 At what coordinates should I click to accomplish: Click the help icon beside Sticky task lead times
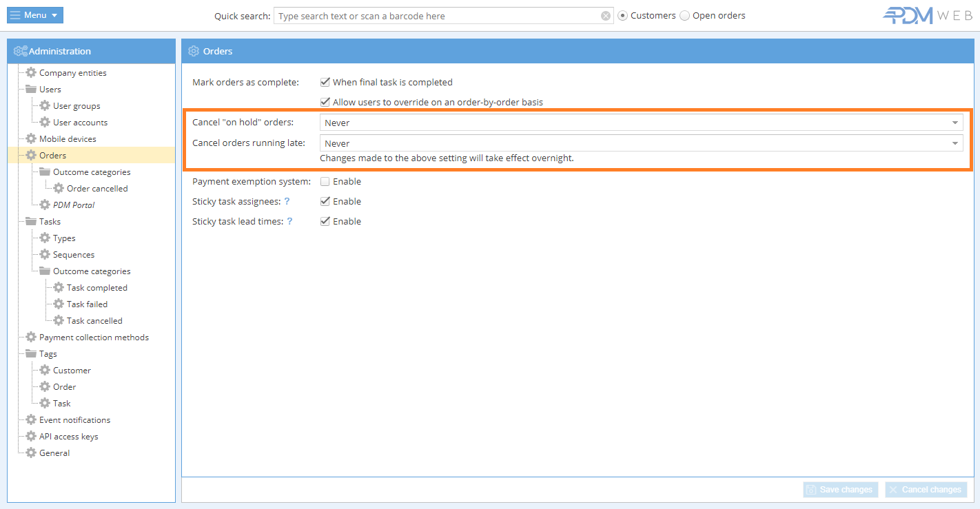(x=290, y=222)
